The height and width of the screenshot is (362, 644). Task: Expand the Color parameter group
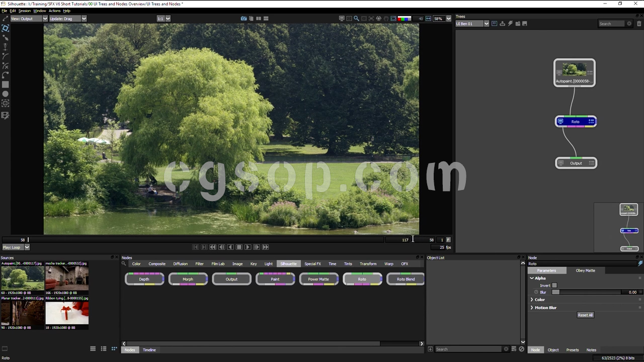(x=532, y=300)
